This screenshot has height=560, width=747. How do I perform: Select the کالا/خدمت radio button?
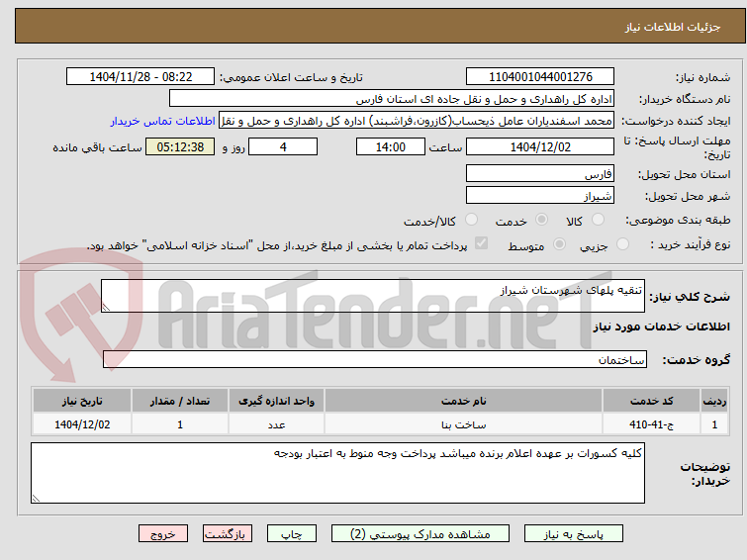tap(471, 220)
